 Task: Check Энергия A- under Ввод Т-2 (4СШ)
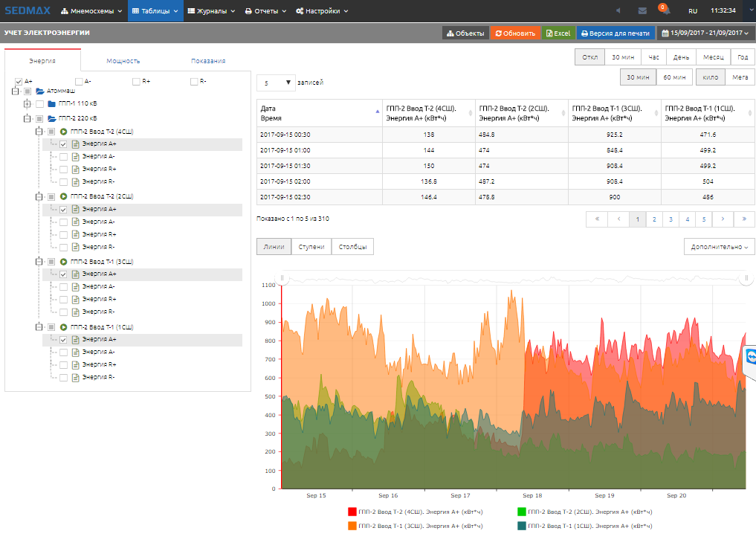[x=63, y=157]
